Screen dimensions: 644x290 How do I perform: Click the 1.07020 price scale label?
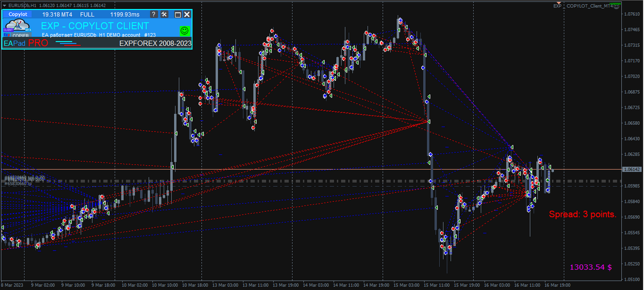(x=632, y=76)
